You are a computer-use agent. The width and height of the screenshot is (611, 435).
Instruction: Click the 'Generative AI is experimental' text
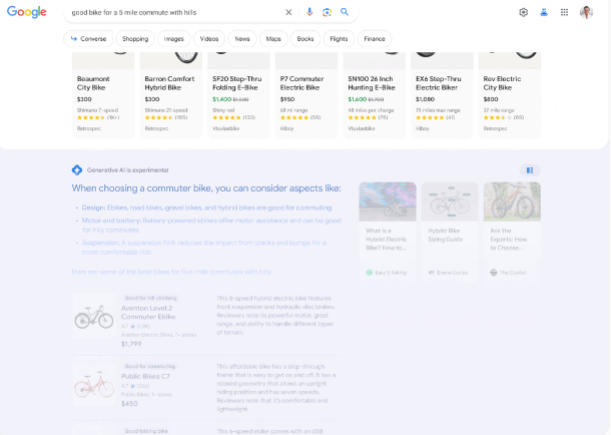(127, 170)
